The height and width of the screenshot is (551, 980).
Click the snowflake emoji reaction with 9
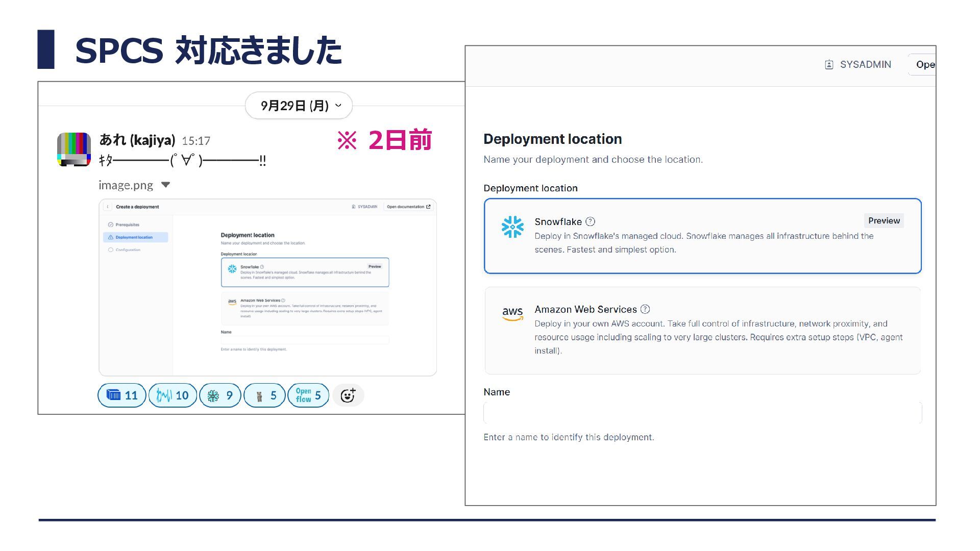(x=220, y=395)
